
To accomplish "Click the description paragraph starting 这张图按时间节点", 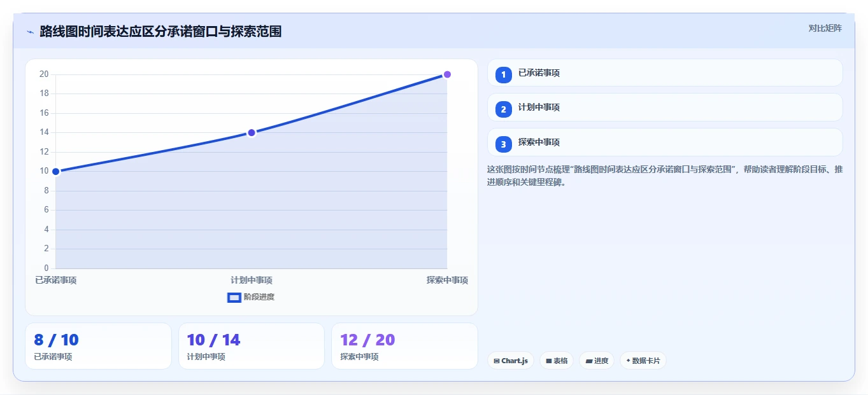I will [x=665, y=176].
